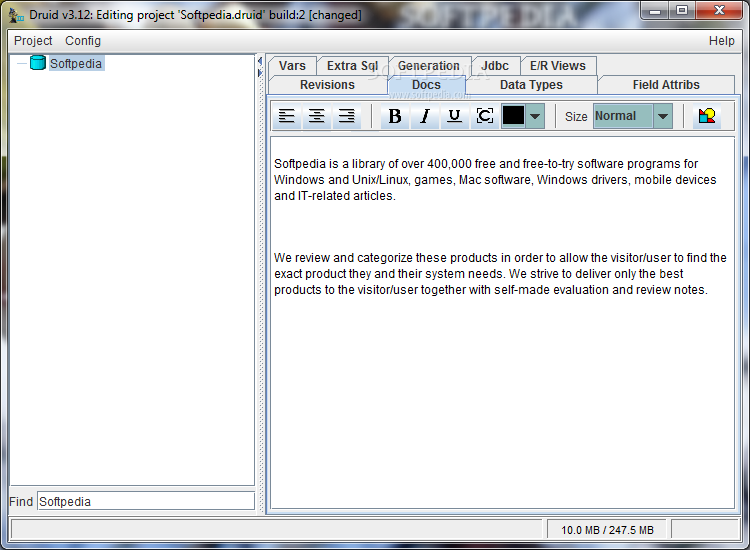750x550 pixels.
Task: Minimize the Druid window
Action: tap(655, 11)
